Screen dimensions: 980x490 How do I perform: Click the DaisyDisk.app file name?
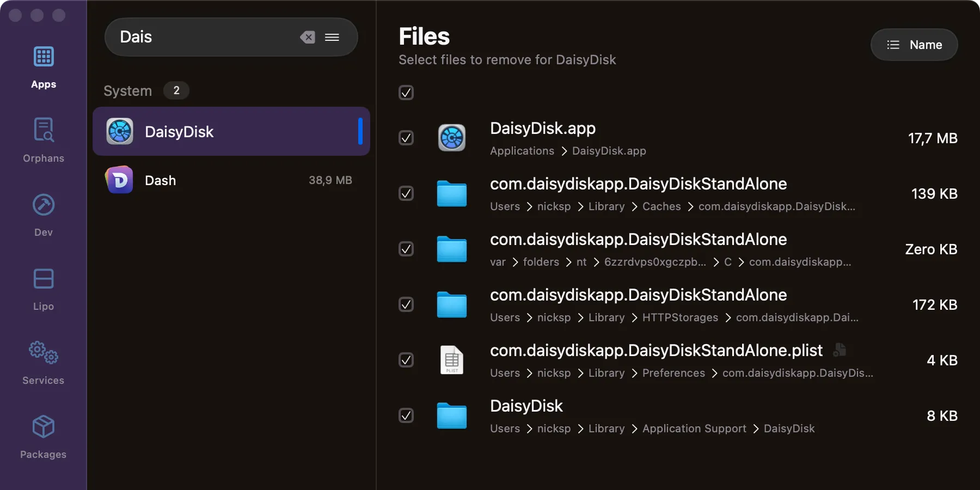543,128
